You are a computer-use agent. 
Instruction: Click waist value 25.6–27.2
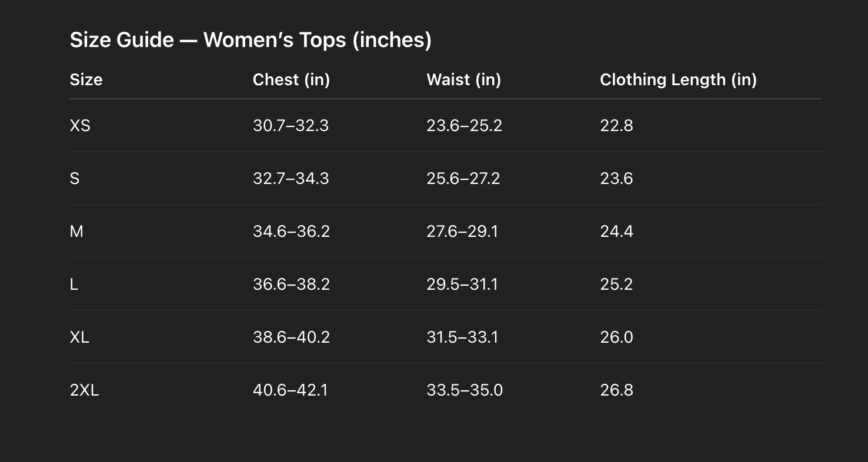[463, 179]
